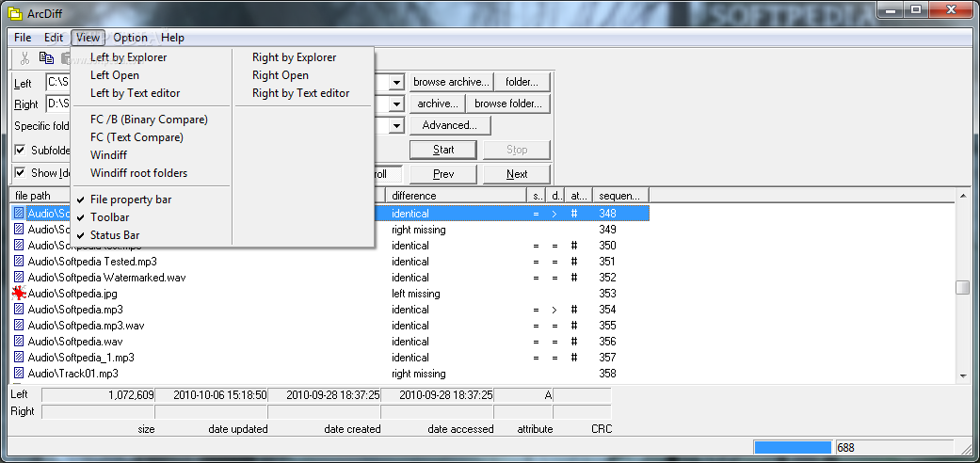Click file icon of row with sequence 348

[x=19, y=213]
